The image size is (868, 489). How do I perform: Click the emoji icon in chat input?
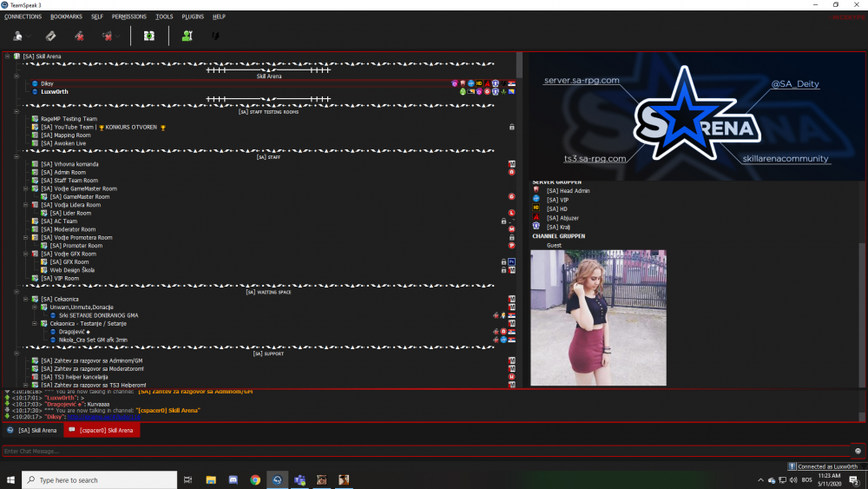point(858,451)
